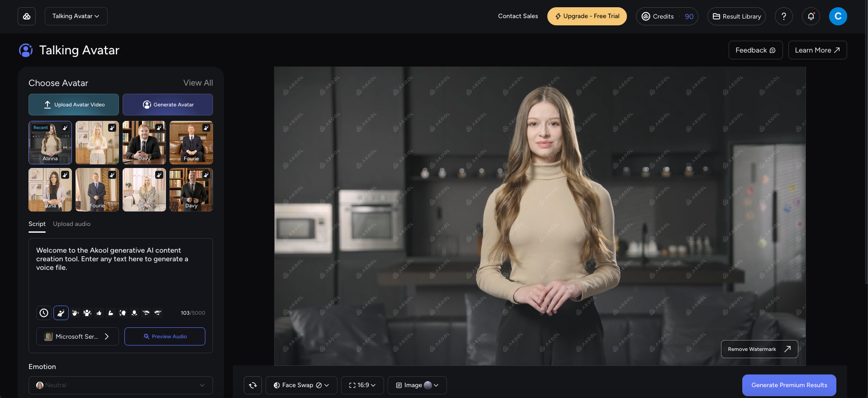
Task: Open the Credits balance button
Action: (667, 16)
